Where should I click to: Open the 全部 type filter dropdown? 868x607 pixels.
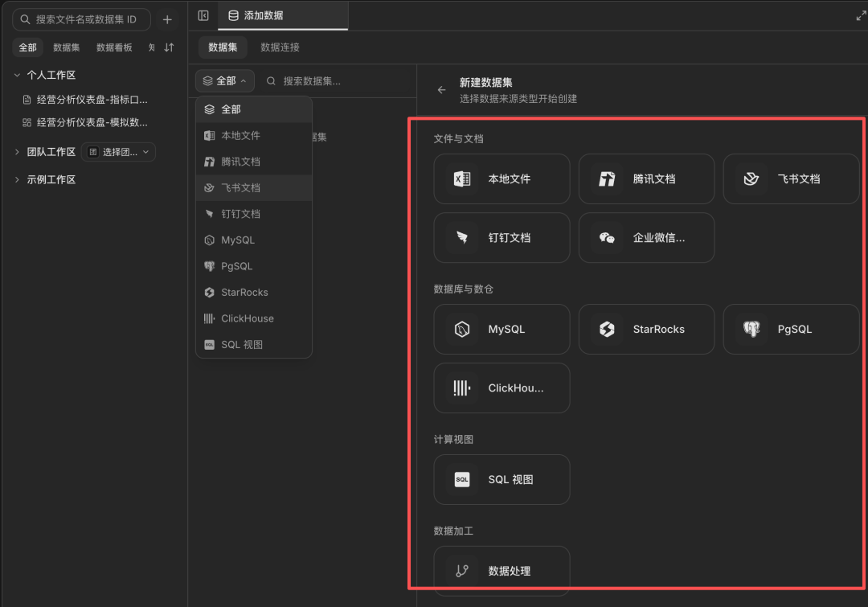point(225,81)
